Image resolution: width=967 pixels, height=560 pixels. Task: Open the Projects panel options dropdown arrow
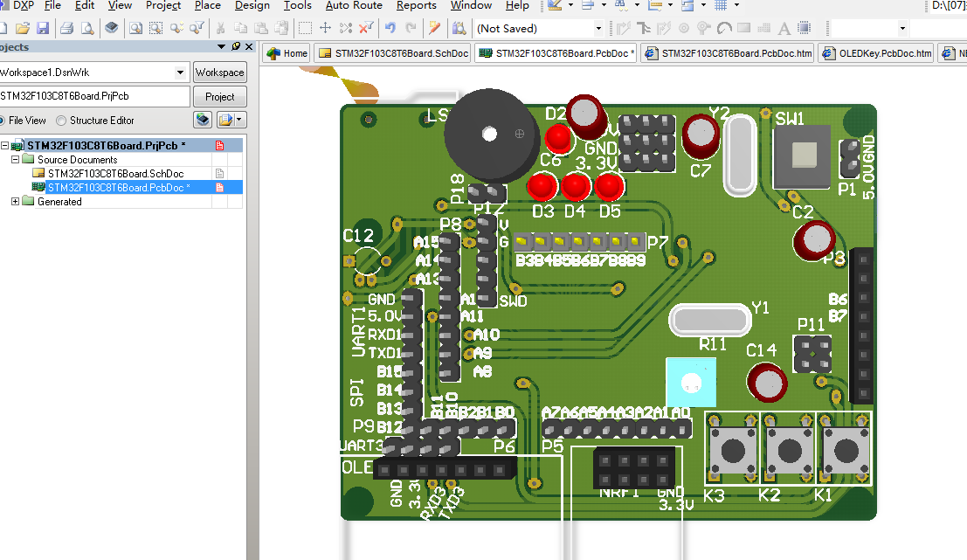pyautogui.click(x=221, y=47)
